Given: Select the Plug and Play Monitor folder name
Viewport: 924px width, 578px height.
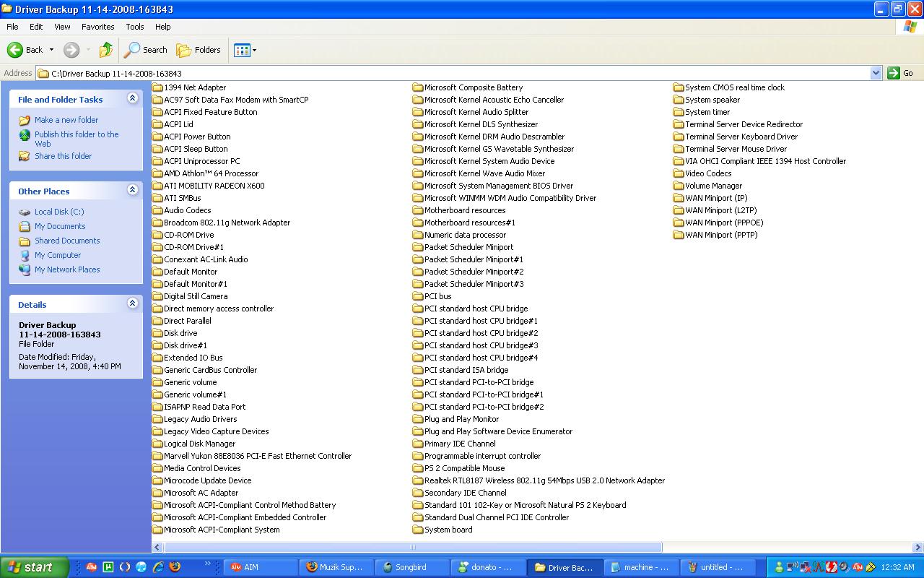Looking at the screenshot, I should 462,419.
